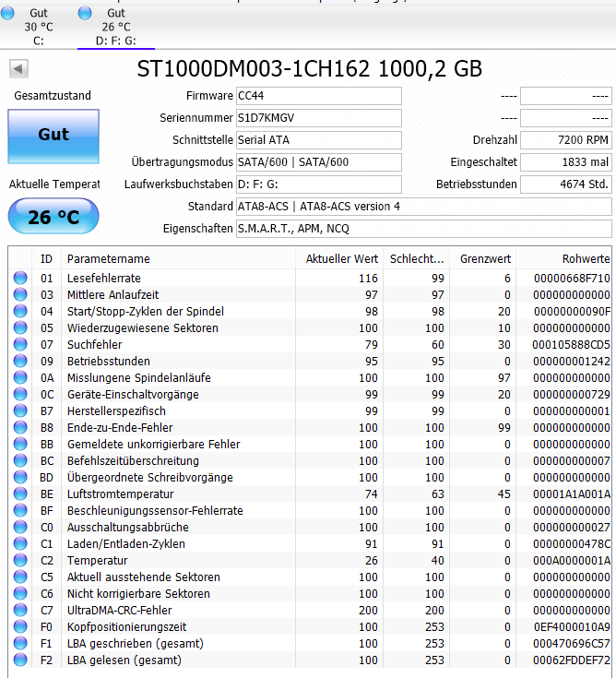The image size is (616, 678).
Task: Click the Firmware field CC44
Action: click(318, 96)
